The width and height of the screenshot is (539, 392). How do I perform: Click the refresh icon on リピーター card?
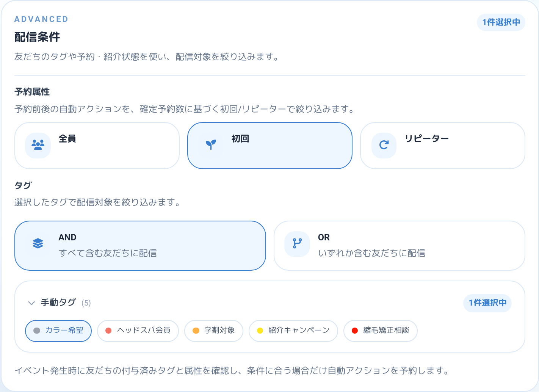(384, 145)
